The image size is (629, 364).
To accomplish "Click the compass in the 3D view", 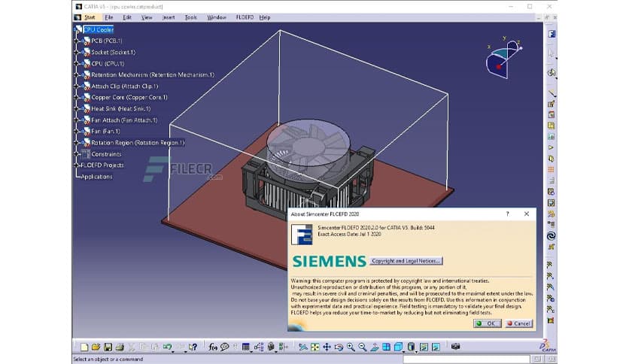I will point(503,58).
